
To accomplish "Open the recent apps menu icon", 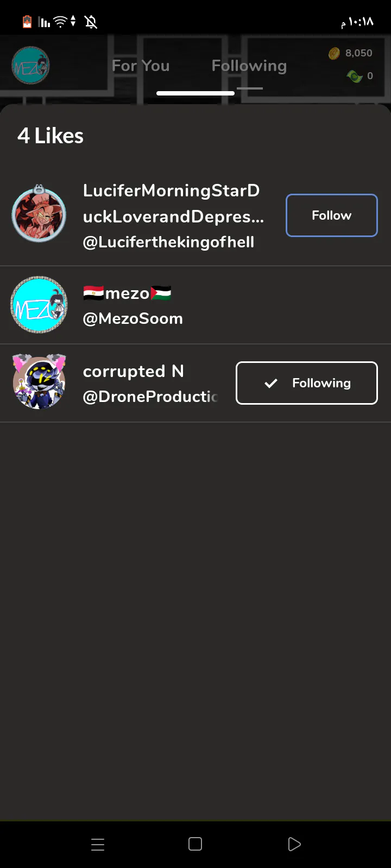I will pos(98,844).
